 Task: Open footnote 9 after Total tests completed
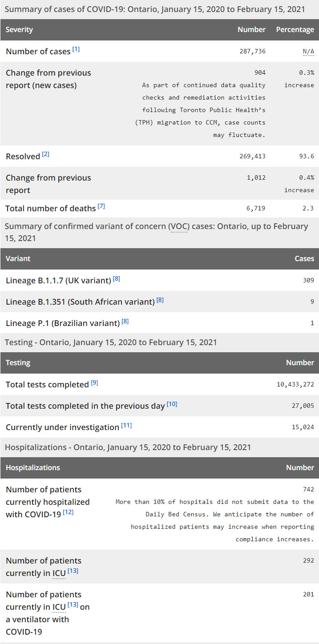(x=94, y=382)
